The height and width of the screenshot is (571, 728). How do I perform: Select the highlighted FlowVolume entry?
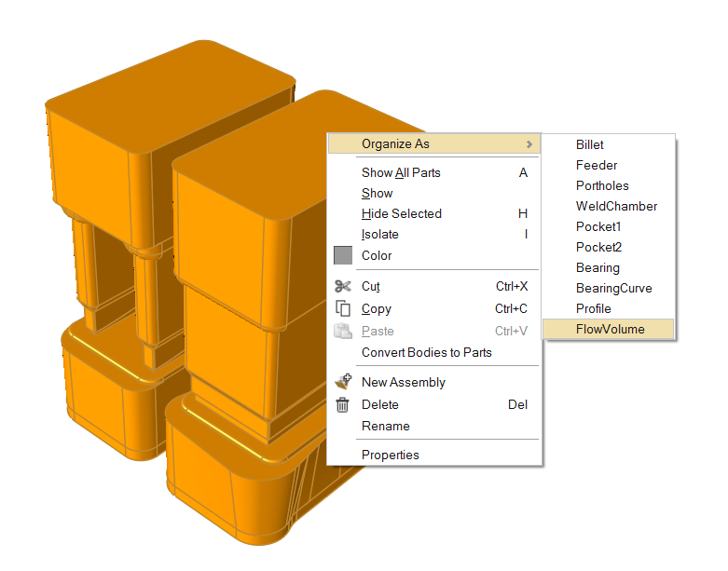pyautogui.click(x=610, y=329)
